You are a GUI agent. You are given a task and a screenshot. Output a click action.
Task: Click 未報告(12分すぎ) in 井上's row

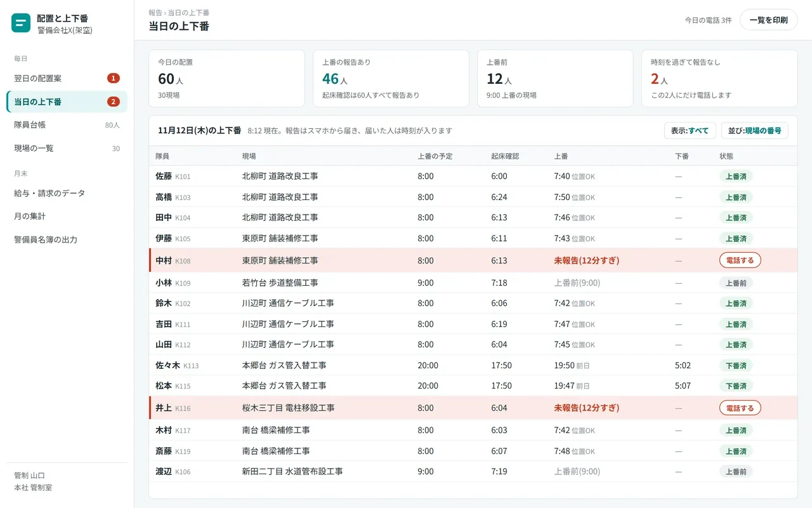coord(587,408)
